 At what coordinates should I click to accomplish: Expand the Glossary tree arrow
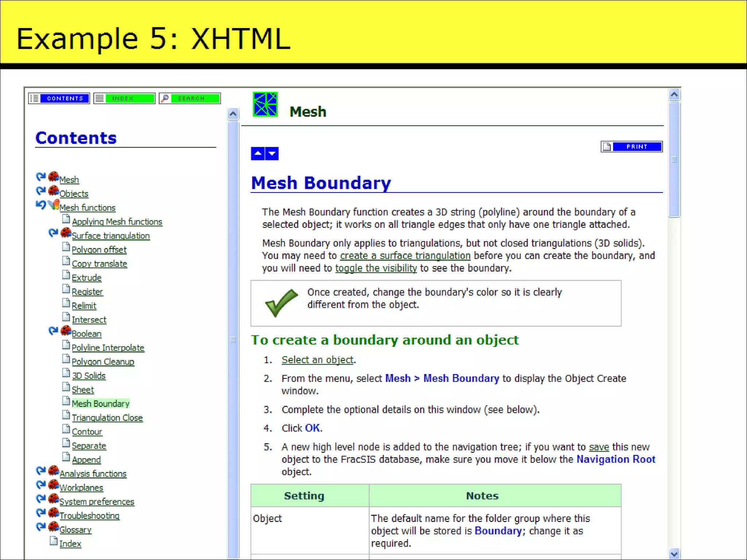(41, 527)
